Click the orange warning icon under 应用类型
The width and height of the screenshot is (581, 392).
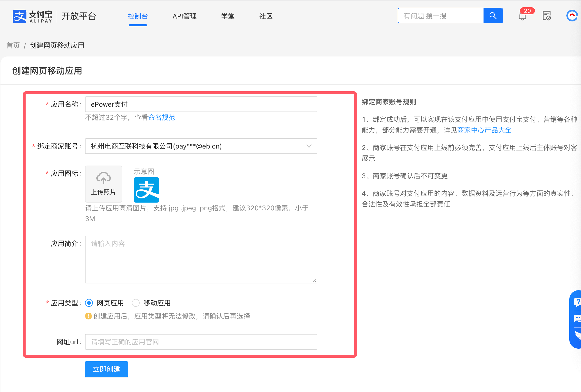tap(88, 316)
